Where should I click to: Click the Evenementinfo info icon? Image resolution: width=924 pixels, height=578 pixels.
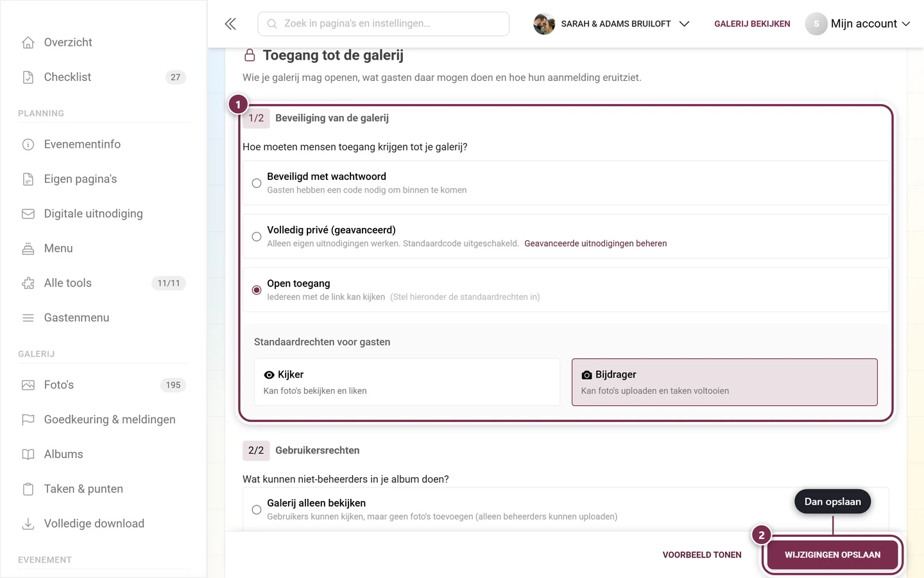click(x=28, y=144)
